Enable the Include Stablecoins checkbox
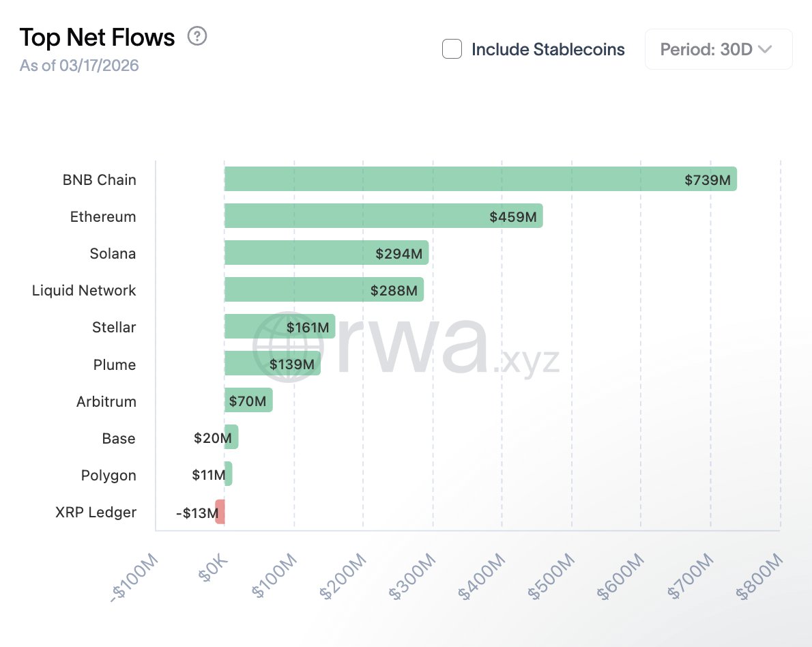Screen dimensions: 812x647 point(452,49)
